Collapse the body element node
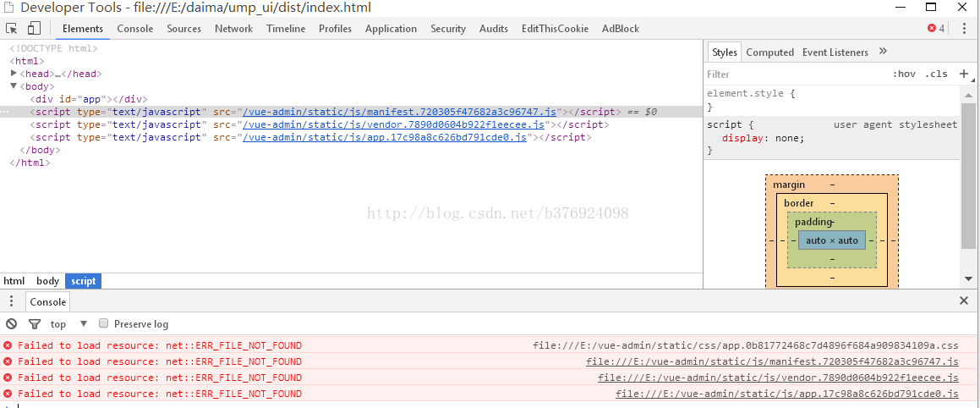Screen dimensions: 980x408 click(x=14, y=86)
